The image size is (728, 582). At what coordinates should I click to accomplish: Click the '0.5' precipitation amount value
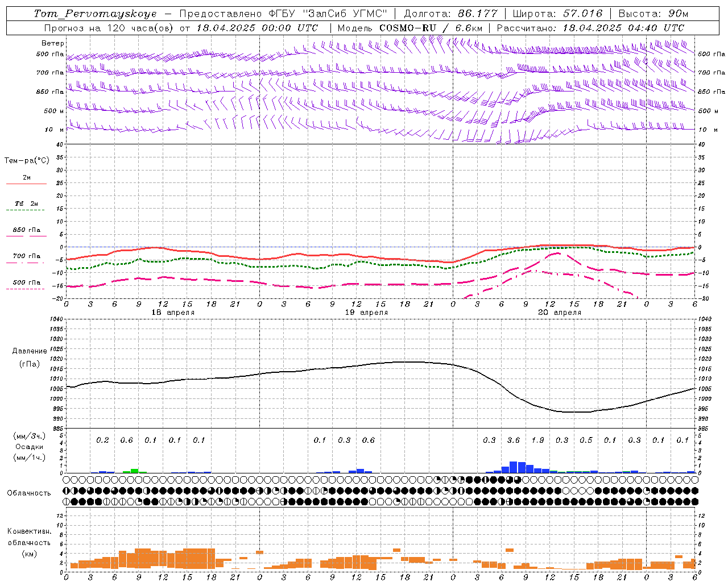[586, 440]
